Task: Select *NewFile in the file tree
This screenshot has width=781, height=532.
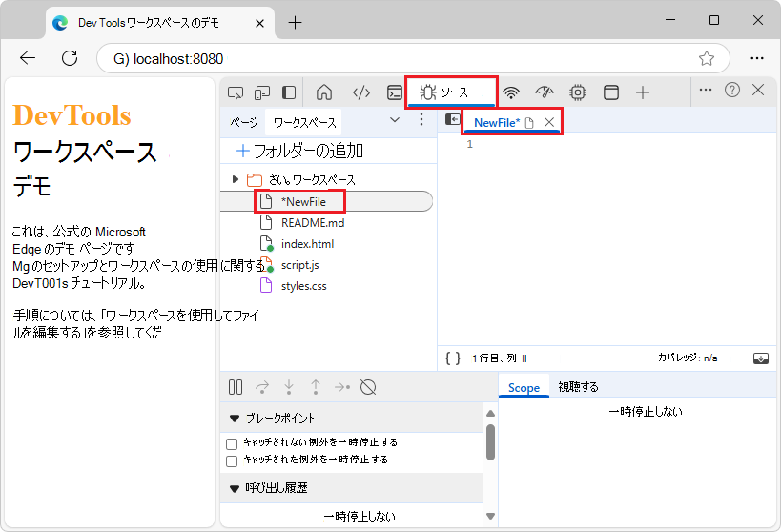Action: [x=303, y=202]
